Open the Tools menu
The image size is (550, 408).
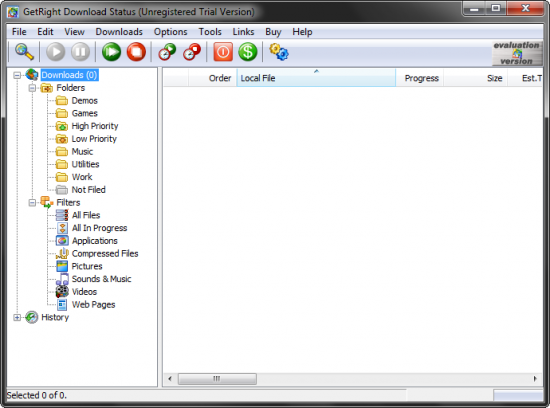pyautogui.click(x=210, y=32)
